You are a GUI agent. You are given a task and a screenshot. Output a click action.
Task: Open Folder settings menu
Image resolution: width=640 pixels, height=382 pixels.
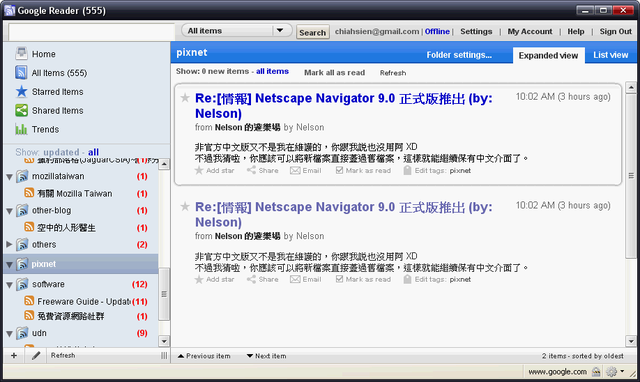pyautogui.click(x=459, y=55)
